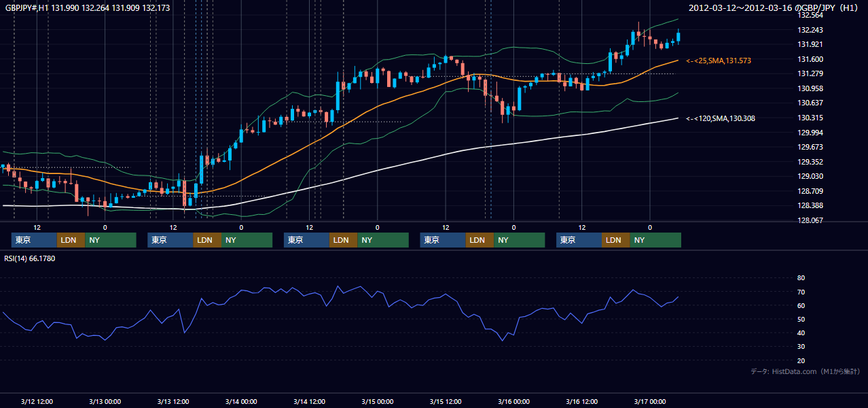Click the 3/16 12:00 date label
The width and height of the screenshot is (868, 408).
click(x=582, y=401)
